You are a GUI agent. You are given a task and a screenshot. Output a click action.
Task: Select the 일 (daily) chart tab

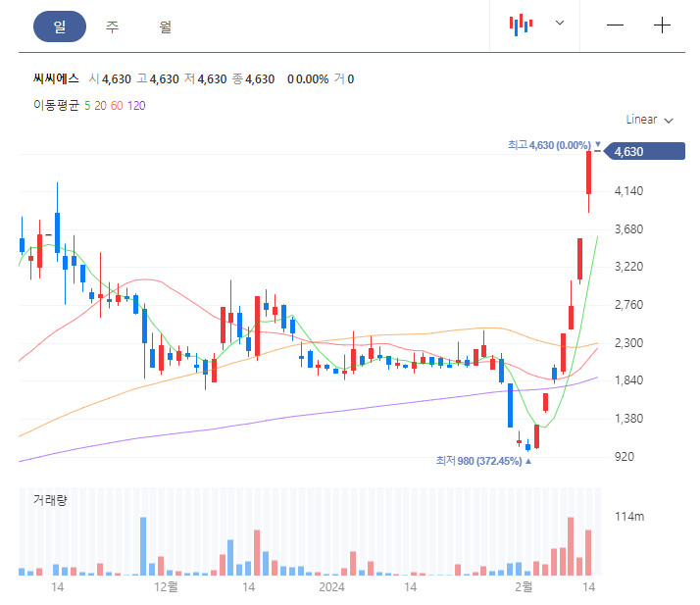(60, 26)
